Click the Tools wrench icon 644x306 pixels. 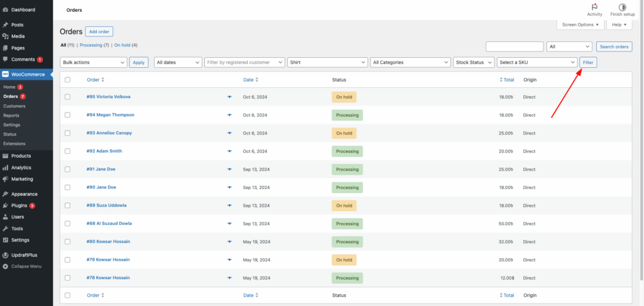(5, 229)
